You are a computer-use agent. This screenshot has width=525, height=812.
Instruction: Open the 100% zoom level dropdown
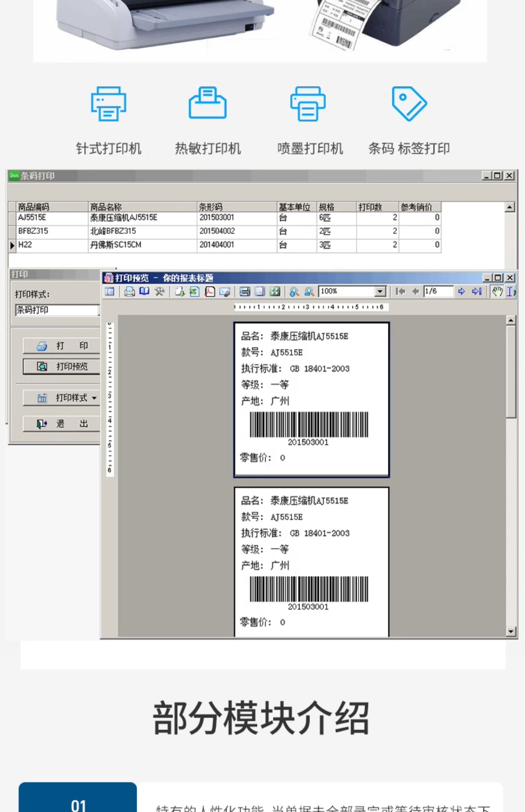pos(379,291)
